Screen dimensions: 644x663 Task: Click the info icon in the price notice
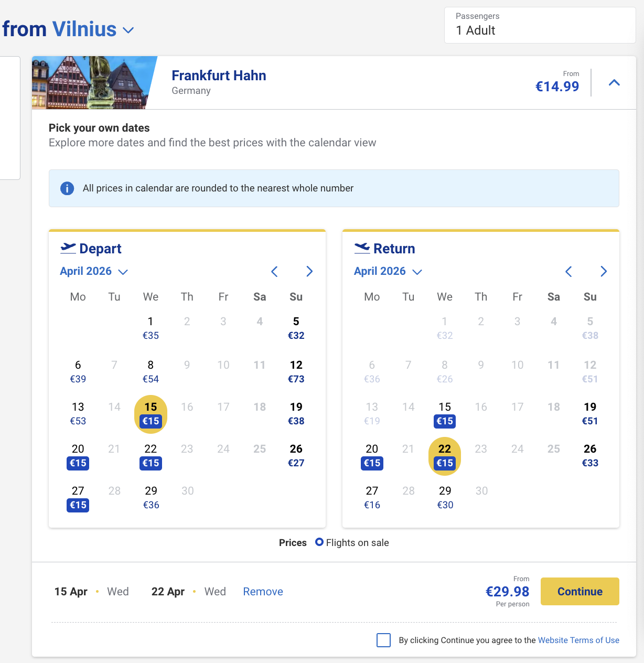click(x=67, y=188)
